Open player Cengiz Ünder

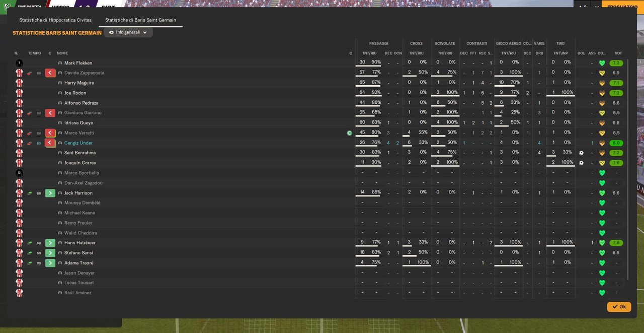(x=78, y=143)
